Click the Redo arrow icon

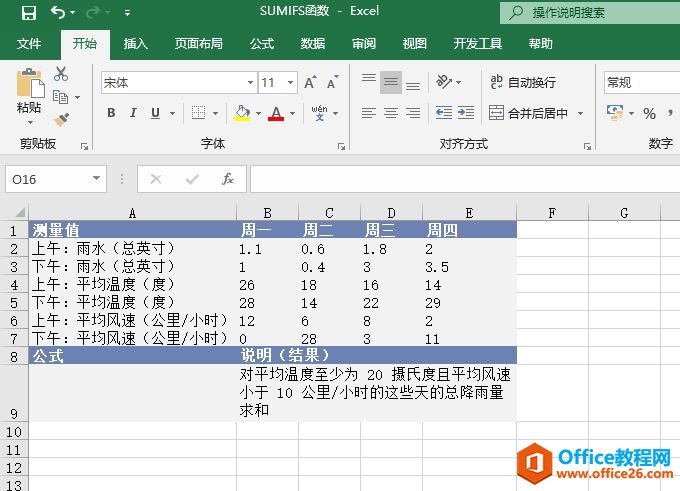tap(93, 13)
